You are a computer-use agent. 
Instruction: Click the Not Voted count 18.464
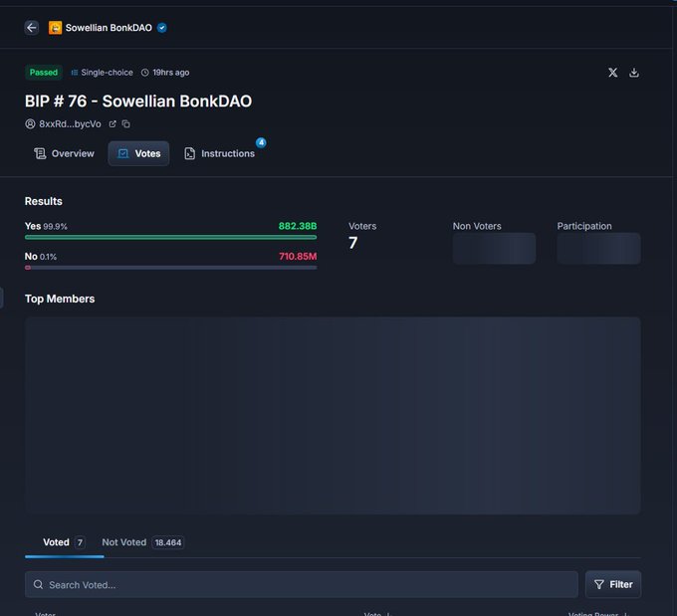pos(168,542)
